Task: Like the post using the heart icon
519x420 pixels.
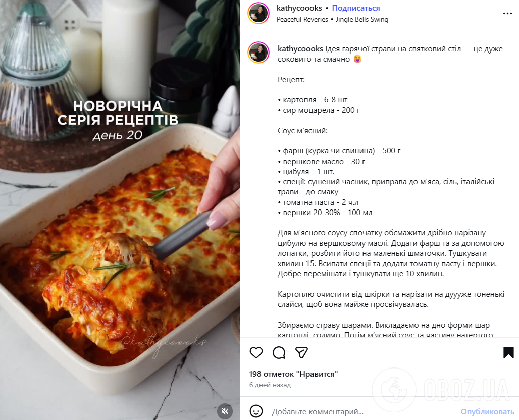Action: click(256, 353)
